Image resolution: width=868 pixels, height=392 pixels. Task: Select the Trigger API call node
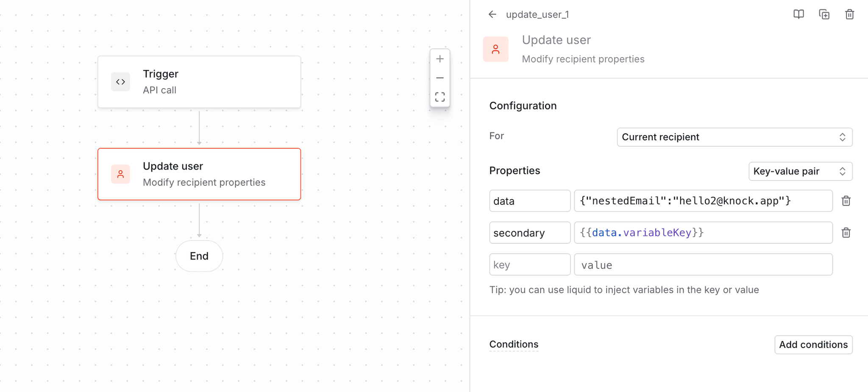199,82
